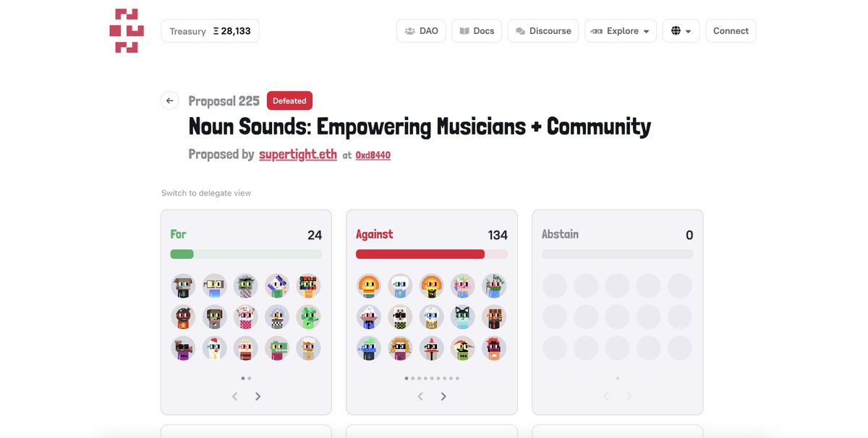The width and height of the screenshot is (868, 438).
Task: Open the Treasury balance button
Action: pos(210,31)
